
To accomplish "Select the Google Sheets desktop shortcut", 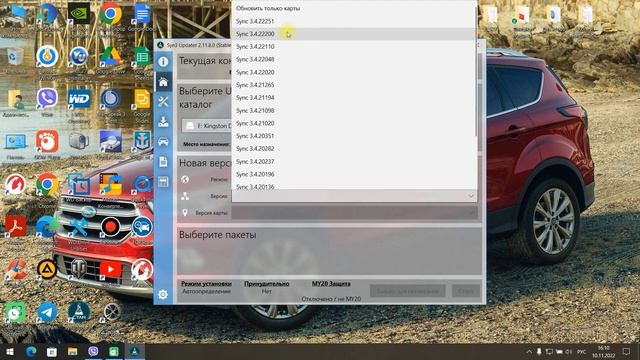I will pyautogui.click(x=142, y=59).
